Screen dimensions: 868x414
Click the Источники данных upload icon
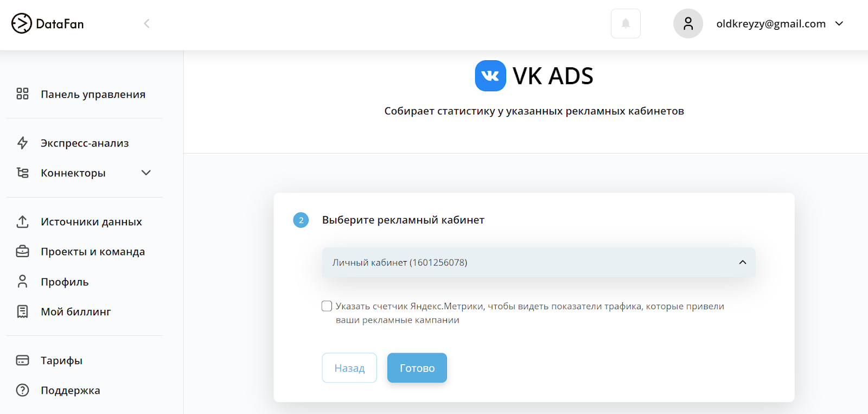click(x=22, y=221)
